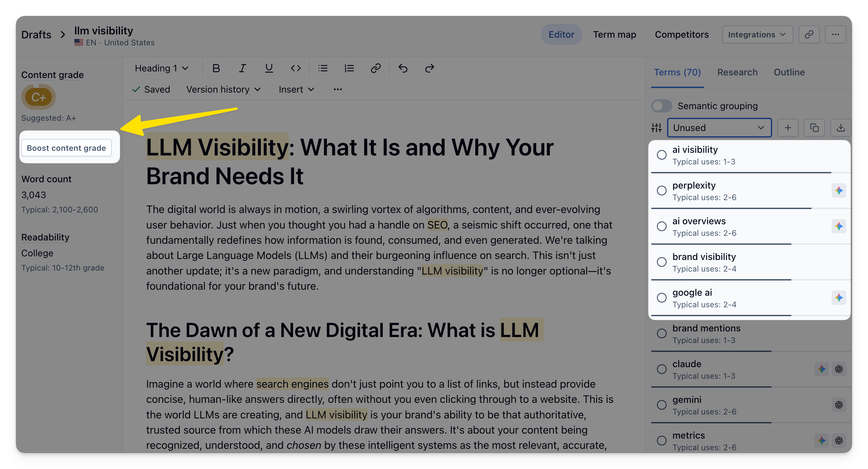Select the 'ai visibility' term radio
Screen dimensions: 868x469
pos(661,155)
